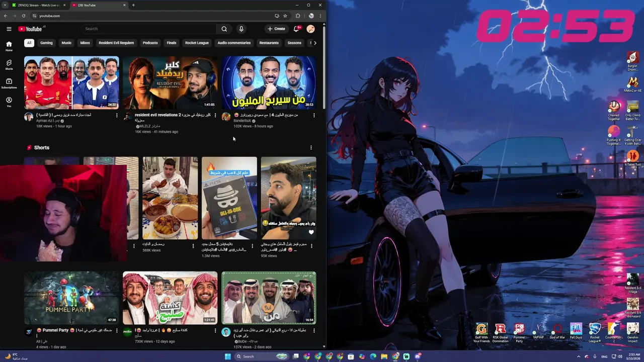644x362 pixels.
Task: Go back with the browser back arrow
Action: [6, 16]
